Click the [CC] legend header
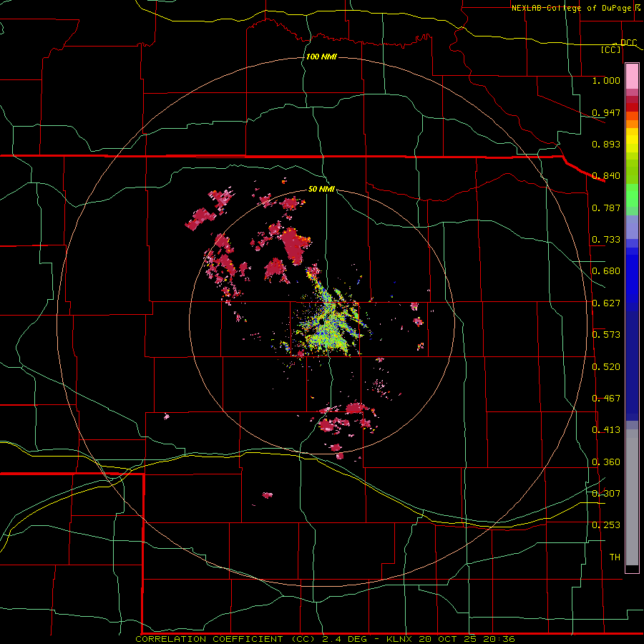644x644 pixels. pos(611,49)
